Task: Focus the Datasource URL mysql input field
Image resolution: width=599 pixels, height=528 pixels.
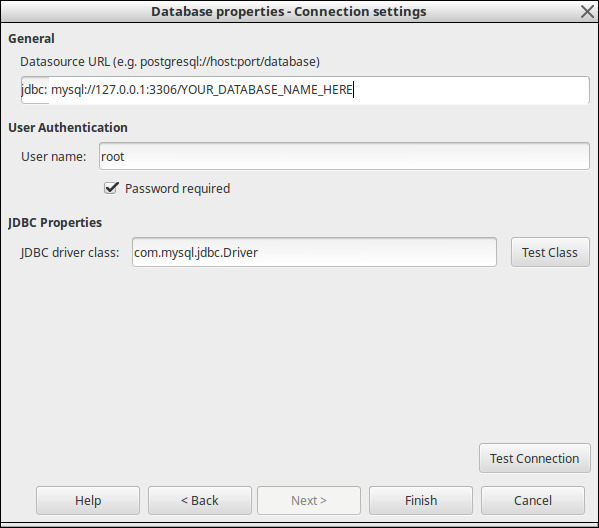Action: coord(319,90)
